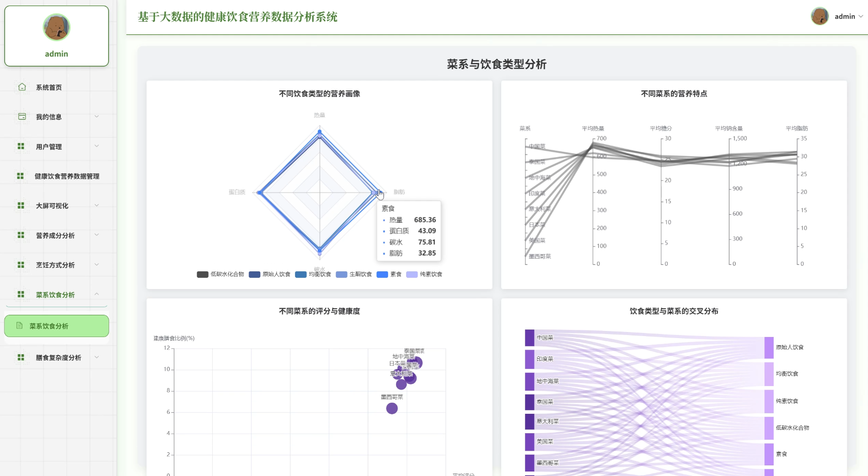868x476 pixels.
Task: Click the 不同菜系的评分与健康度 chart title
Action: pyautogui.click(x=319, y=311)
